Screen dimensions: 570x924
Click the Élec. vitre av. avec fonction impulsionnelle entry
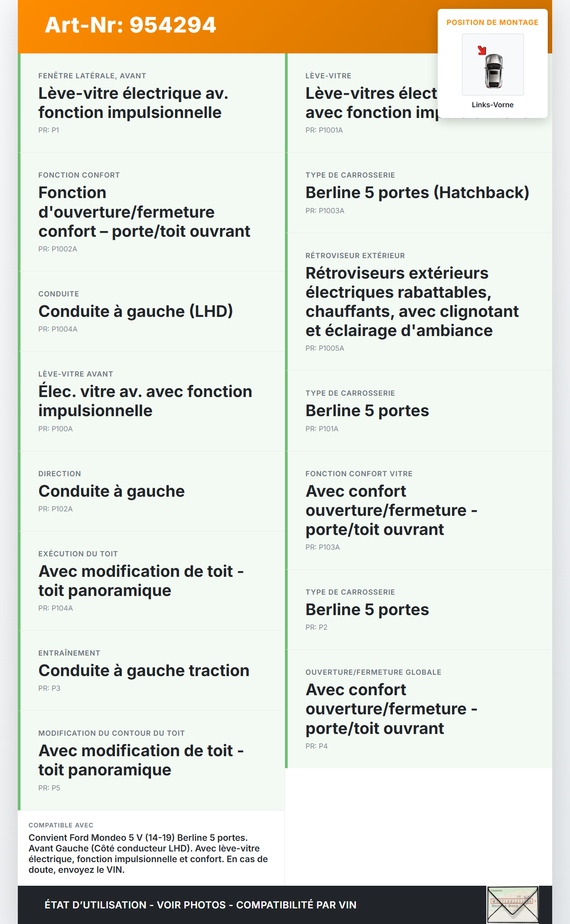click(x=145, y=401)
